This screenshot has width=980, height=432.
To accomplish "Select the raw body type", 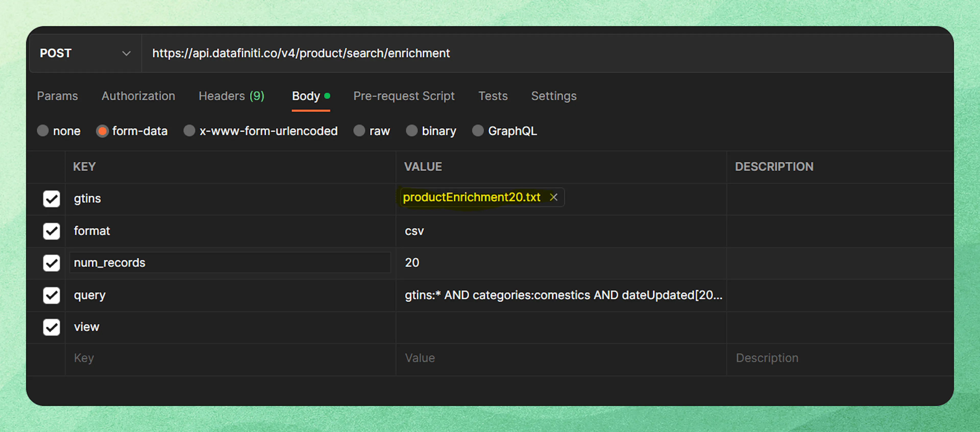I will [x=359, y=131].
